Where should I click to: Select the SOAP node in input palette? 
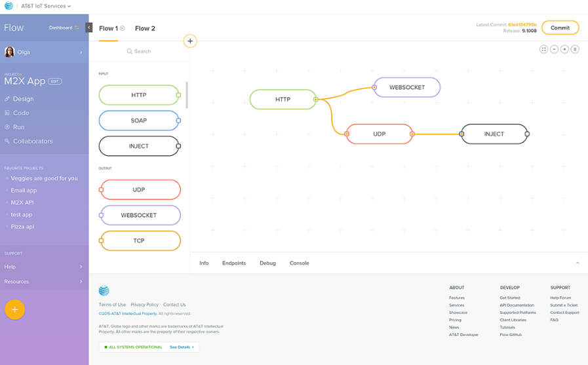(x=140, y=121)
